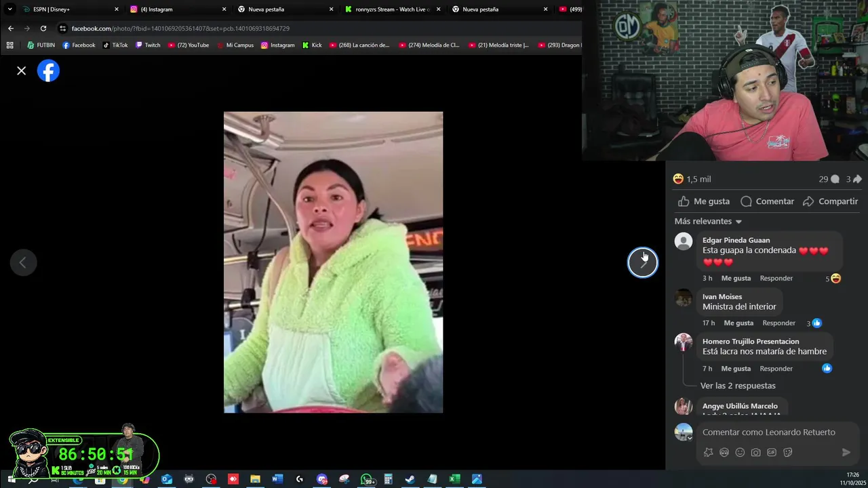Open the Chrome apps grid in bookmarks bar
The width and height of the screenshot is (868, 488).
point(9,45)
